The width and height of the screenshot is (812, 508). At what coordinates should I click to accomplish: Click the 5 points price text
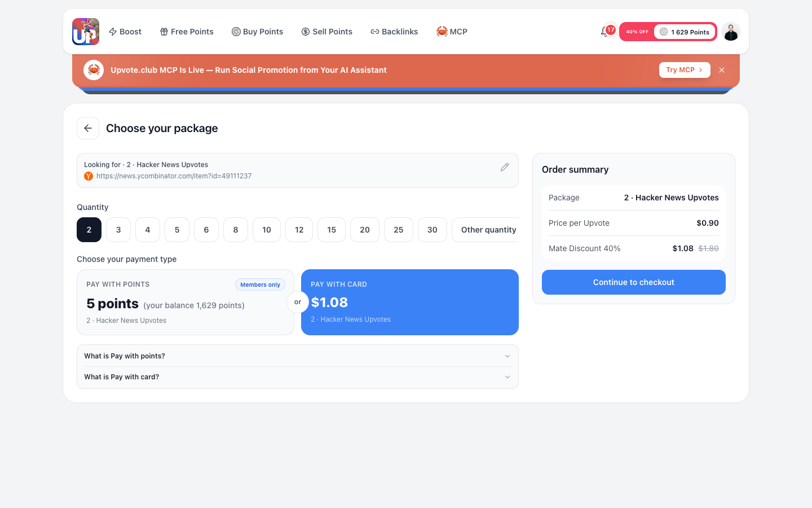112,304
